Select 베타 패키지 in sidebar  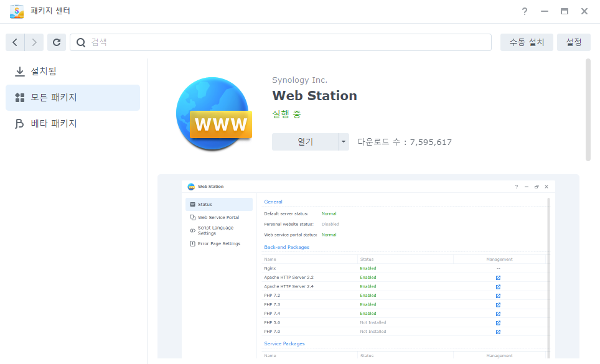[73, 123]
